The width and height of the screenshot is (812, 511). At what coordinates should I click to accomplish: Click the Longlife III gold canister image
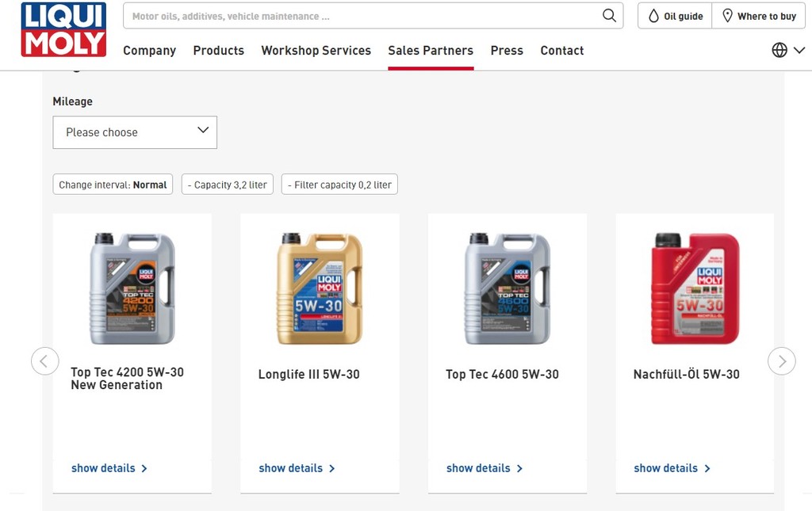320,288
